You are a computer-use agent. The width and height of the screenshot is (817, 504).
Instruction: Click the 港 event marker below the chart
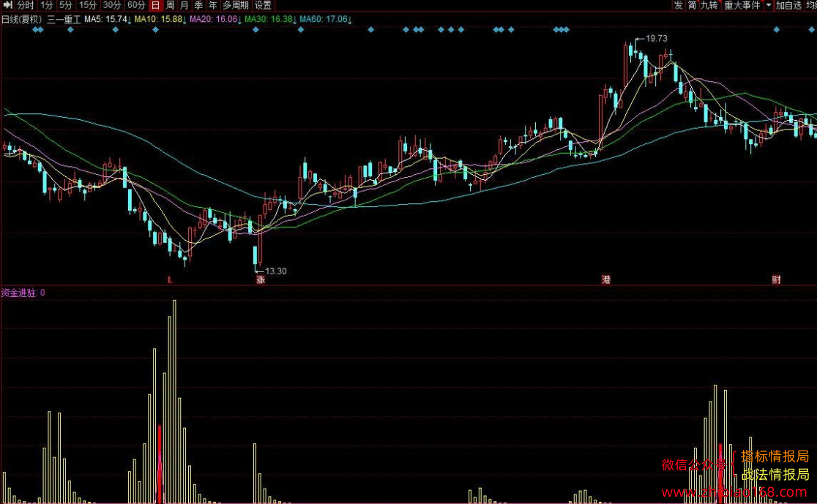click(x=606, y=279)
